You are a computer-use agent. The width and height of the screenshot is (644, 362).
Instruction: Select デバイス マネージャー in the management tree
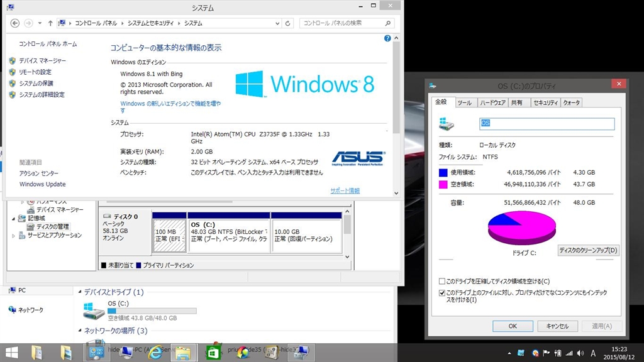(60, 210)
